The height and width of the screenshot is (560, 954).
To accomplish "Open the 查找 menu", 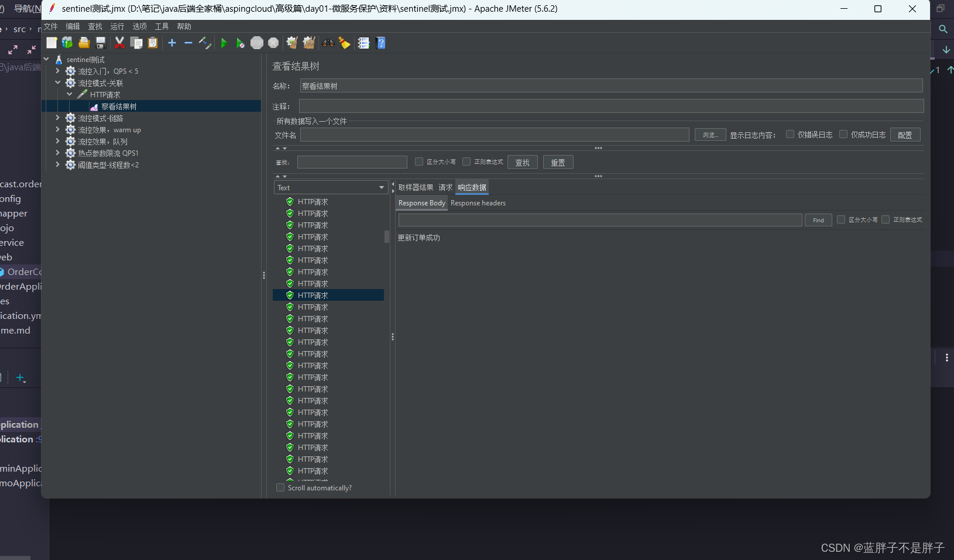I will 95,26.
